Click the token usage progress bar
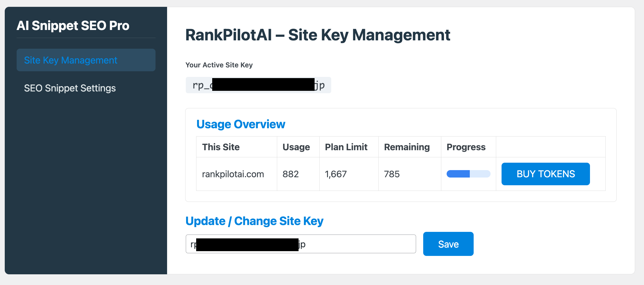 pos(468,174)
